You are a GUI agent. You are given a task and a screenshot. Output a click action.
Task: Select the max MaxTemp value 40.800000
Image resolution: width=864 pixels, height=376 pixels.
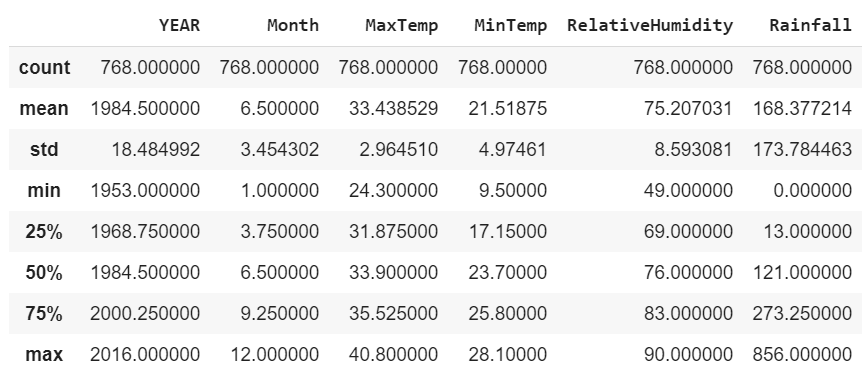pyautogui.click(x=393, y=354)
